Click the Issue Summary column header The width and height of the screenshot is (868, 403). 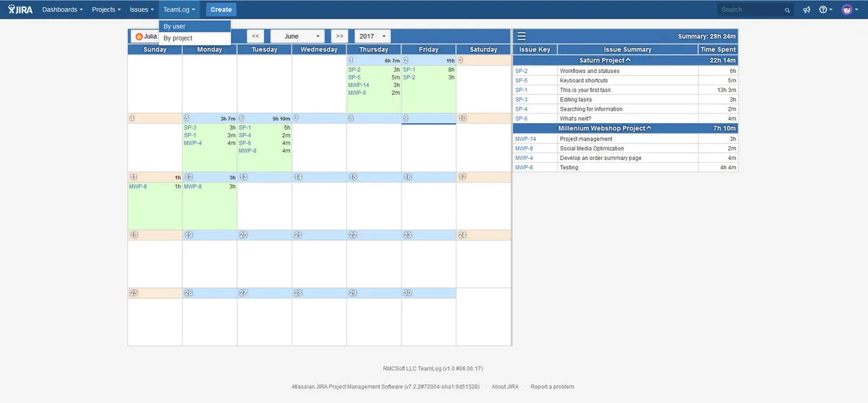tap(627, 49)
